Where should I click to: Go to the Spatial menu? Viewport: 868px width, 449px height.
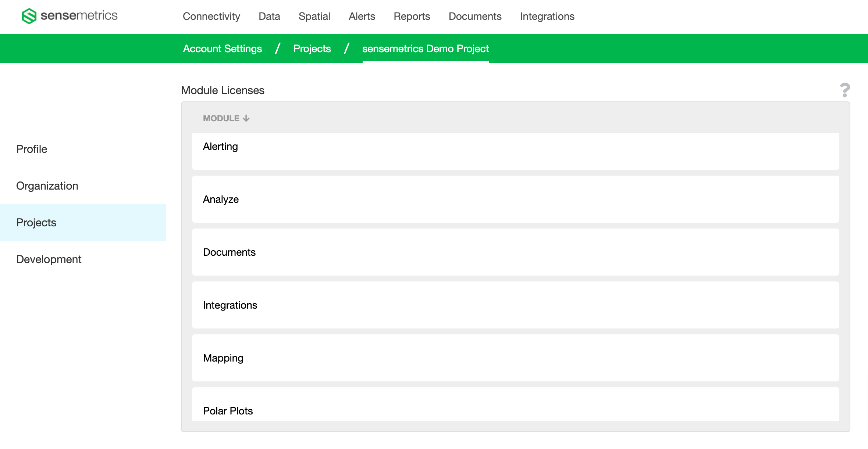tap(314, 17)
